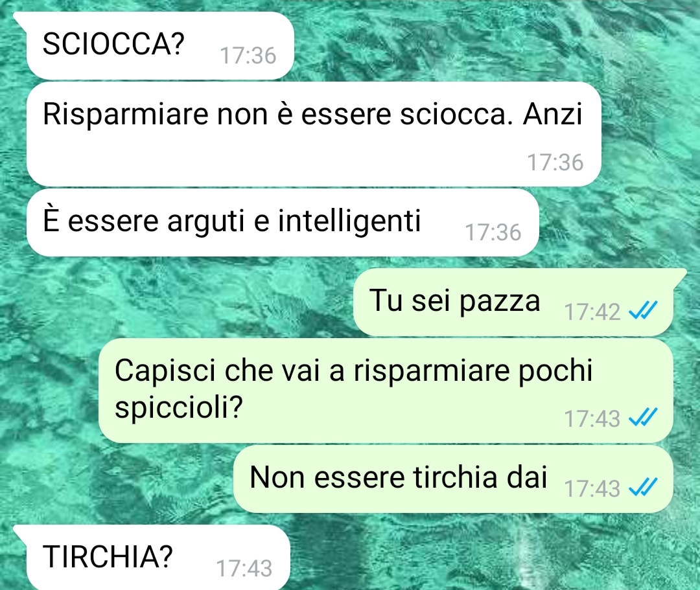Screen dimensions: 700x590
Task: Select the 'Non essere tirchia dai' message
Action: pyautogui.click(x=453, y=479)
